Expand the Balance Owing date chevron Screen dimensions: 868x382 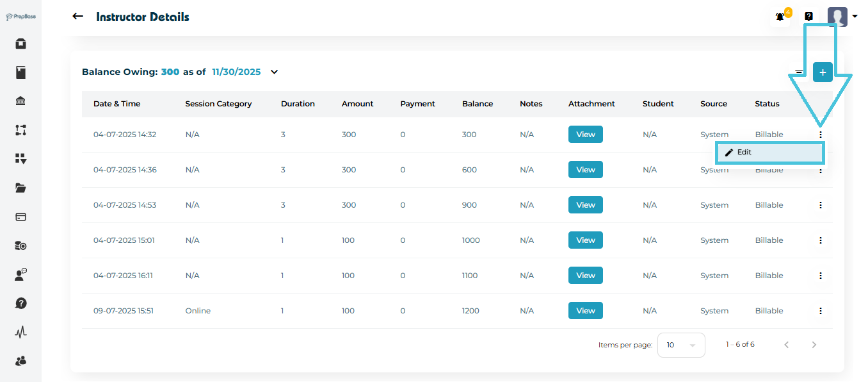(275, 72)
